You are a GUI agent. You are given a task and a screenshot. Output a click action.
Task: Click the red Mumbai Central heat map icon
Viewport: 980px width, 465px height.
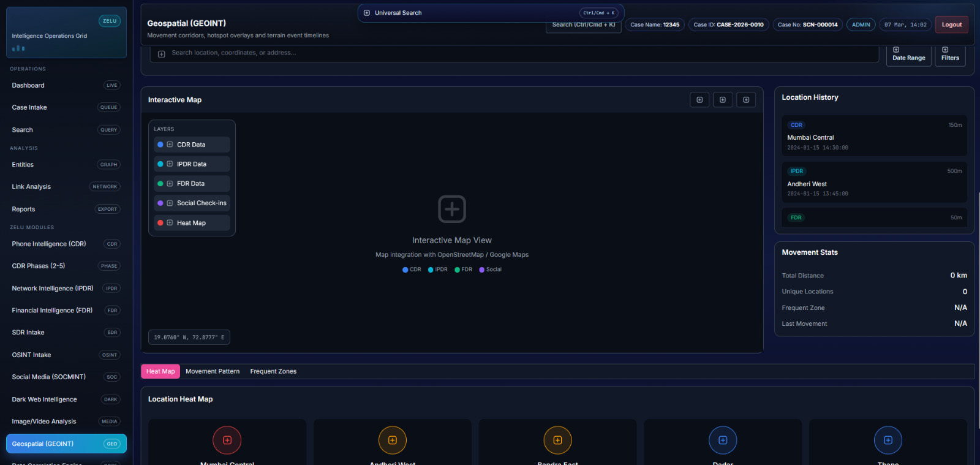click(227, 440)
